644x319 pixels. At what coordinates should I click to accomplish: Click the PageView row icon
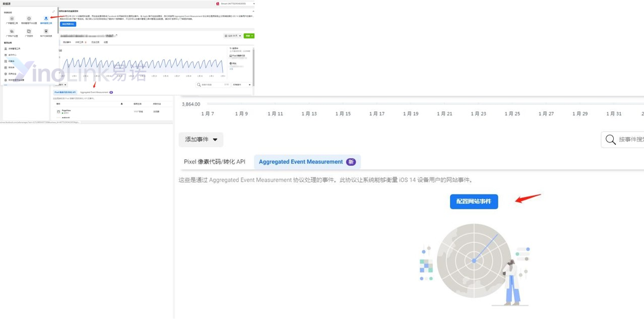[58, 111]
